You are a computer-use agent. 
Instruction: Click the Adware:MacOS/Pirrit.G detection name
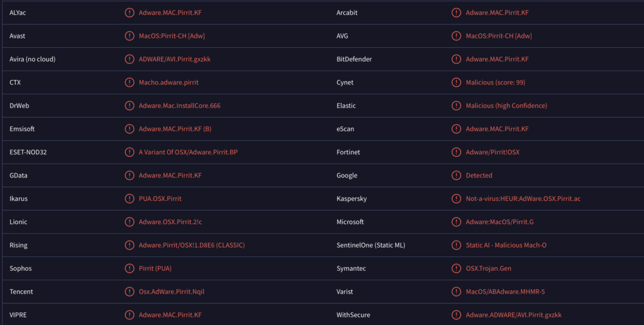point(499,222)
